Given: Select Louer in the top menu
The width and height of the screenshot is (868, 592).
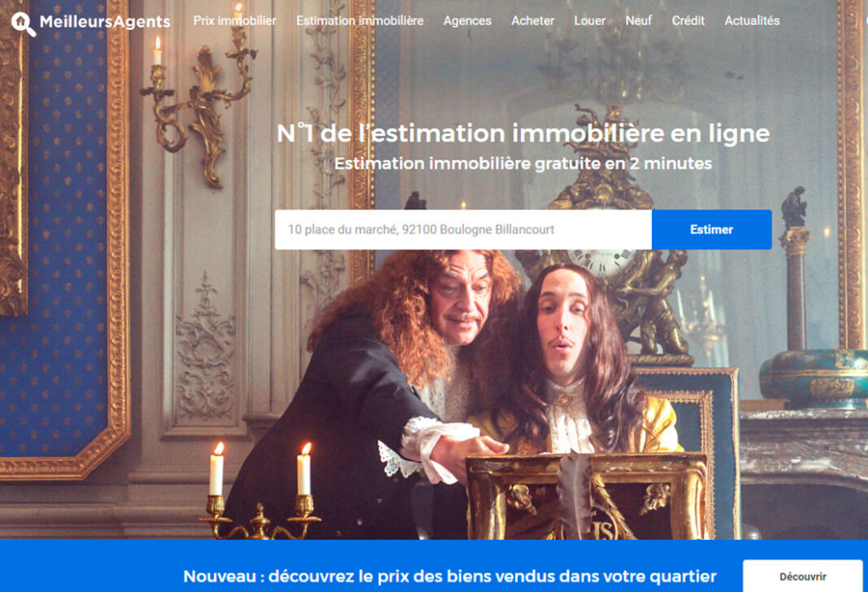Looking at the screenshot, I should (x=589, y=21).
